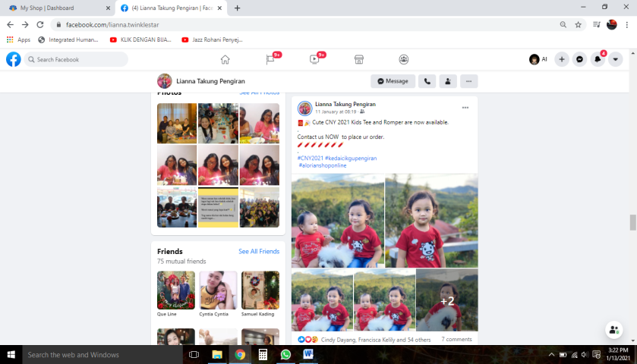Open a new browser tab
This screenshot has width=637, height=364.
(x=238, y=8)
